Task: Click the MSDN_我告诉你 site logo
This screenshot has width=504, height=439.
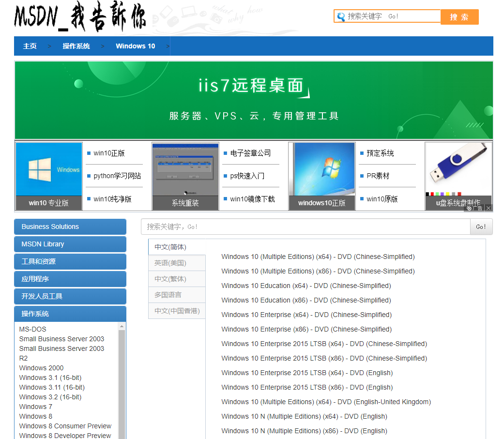Action: (x=80, y=16)
